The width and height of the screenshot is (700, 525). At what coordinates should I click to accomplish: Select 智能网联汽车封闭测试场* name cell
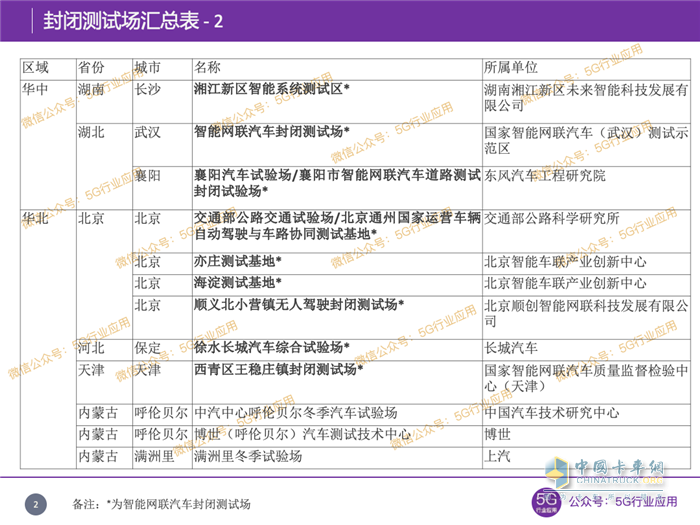pyautogui.click(x=338, y=145)
